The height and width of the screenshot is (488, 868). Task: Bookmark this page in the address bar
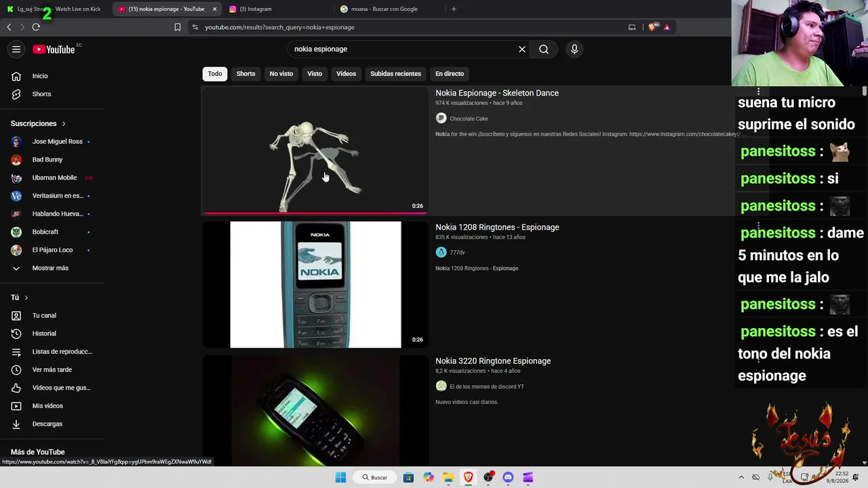click(178, 27)
